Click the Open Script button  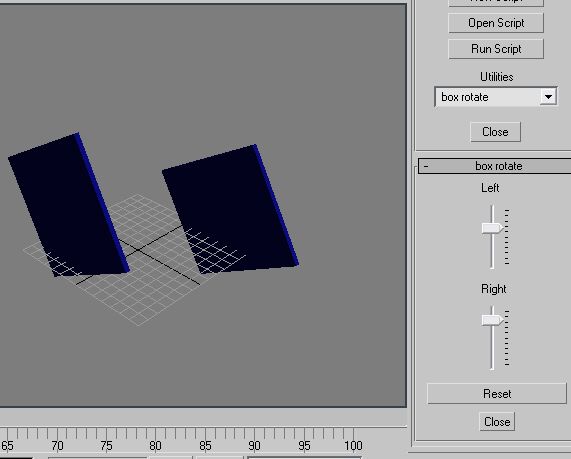tap(496, 23)
